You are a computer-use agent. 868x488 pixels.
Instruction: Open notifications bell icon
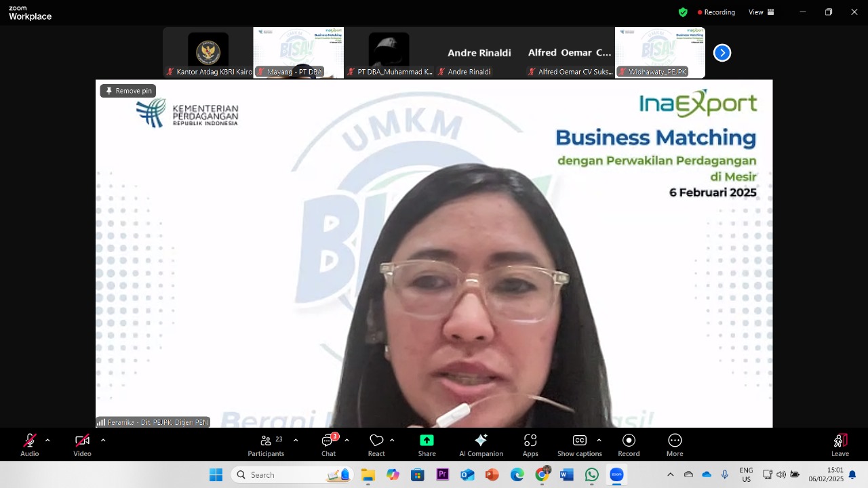click(852, 474)
